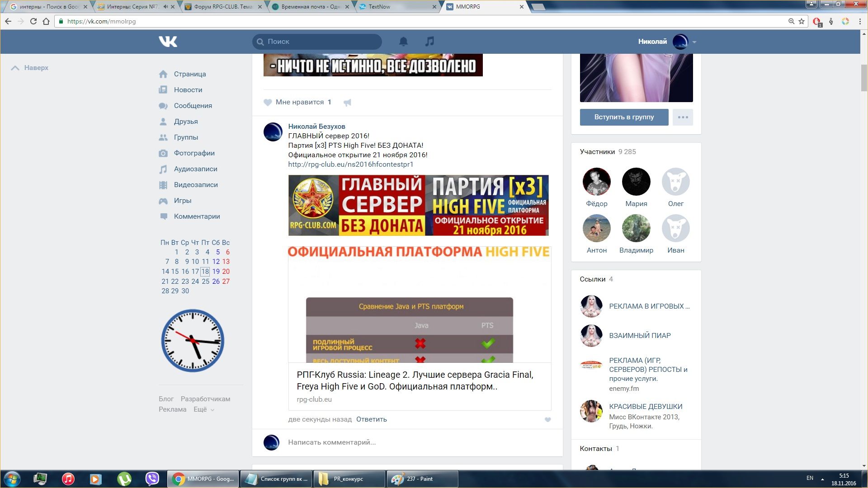Open Фёдор's member avatar
The width and height of the screenshot is (868, 488).
pos(596,182)
